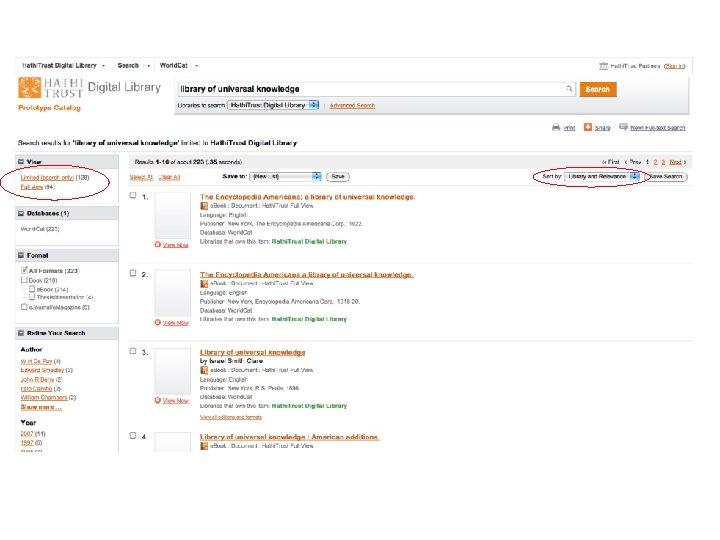Check the eBook format checkbox

pos(32,289)
